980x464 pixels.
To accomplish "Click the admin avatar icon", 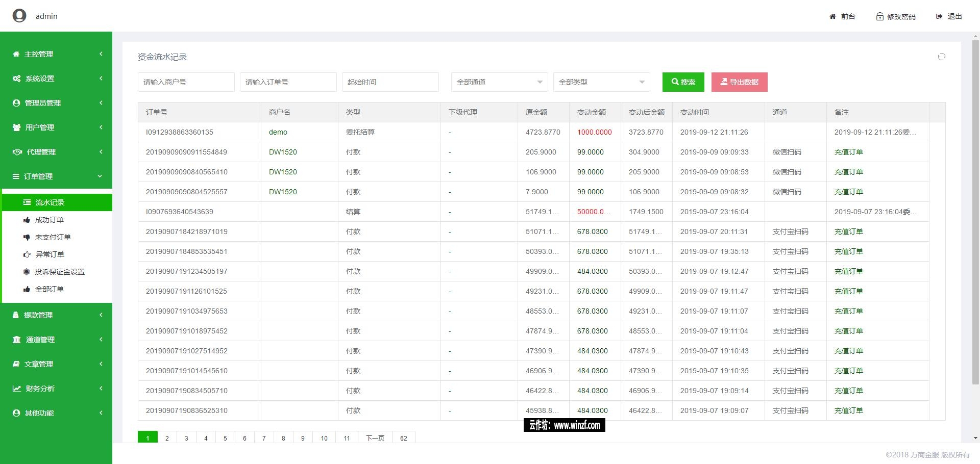I will 19,16.
